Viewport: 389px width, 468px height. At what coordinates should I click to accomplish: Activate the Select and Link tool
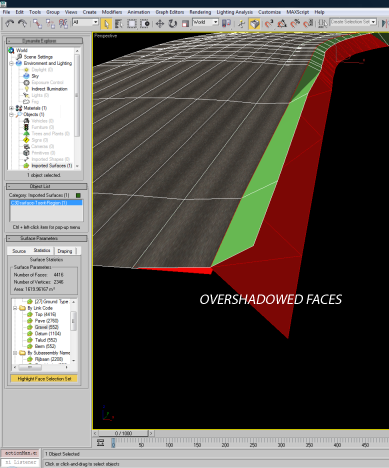[37, 24]
